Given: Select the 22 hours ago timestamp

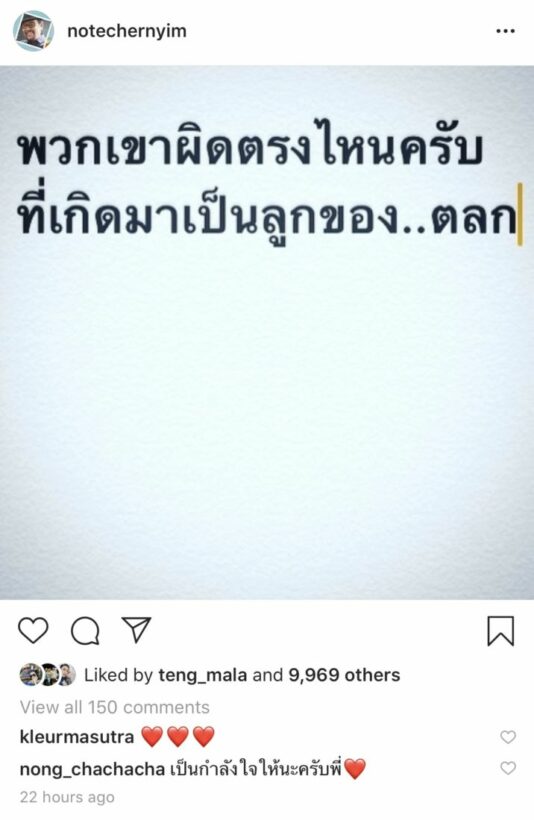Looking at the screenshot, I should click(67, 797).
